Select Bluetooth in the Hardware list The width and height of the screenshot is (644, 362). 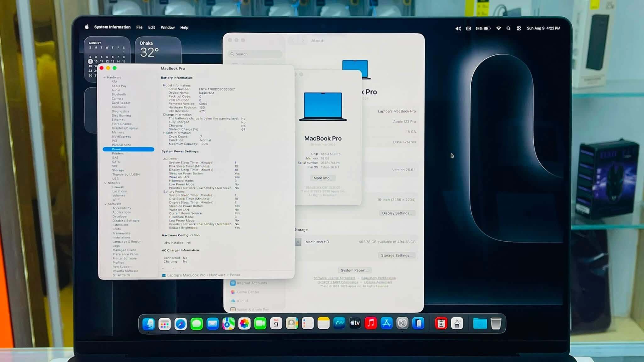[x=119, y=94]
